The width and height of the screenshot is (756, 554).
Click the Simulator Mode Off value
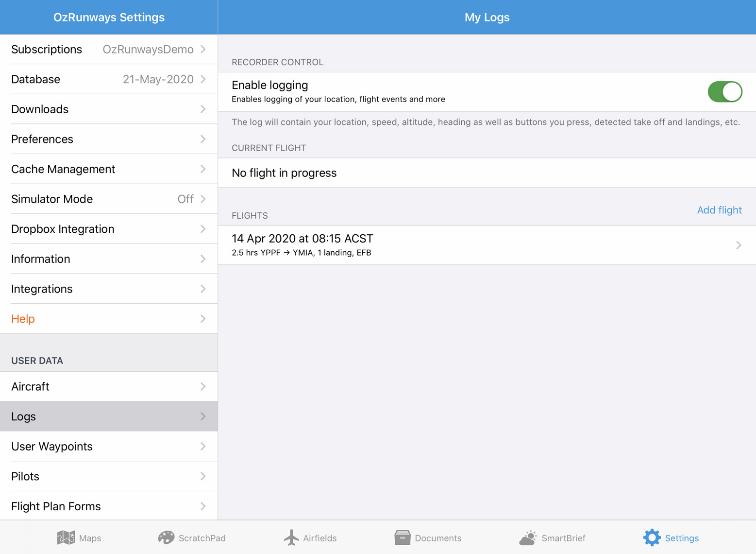pyautogui.click(x=185, y=199)
